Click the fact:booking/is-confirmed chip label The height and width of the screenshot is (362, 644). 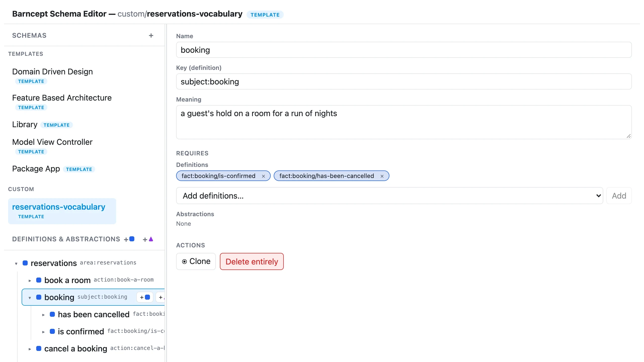pyautogui.click(x=218, y=176)
